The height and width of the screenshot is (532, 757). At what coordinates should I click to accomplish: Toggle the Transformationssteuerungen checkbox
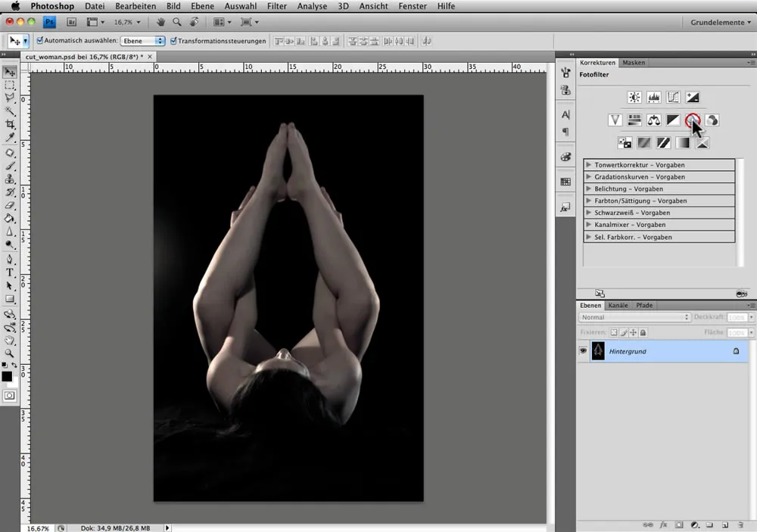174,41
